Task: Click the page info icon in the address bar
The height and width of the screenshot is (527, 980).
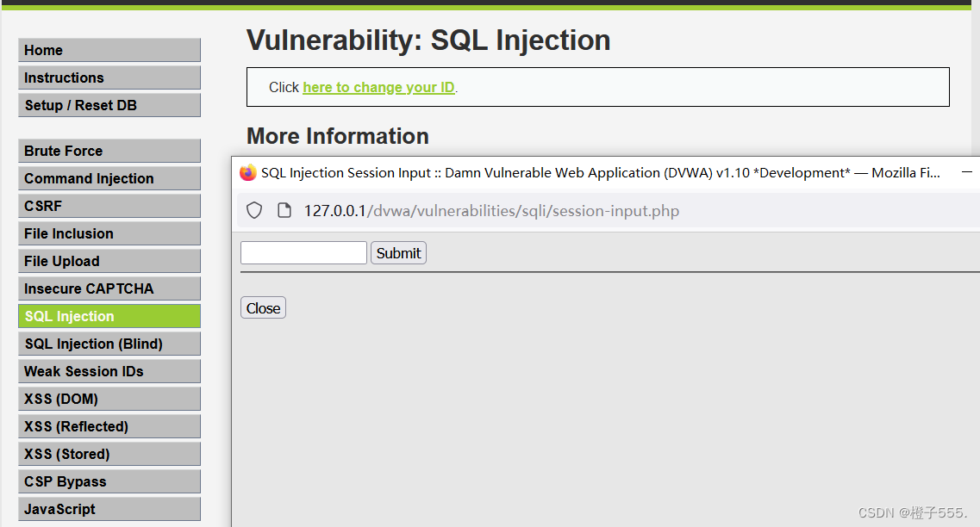Action: (284, 210)
